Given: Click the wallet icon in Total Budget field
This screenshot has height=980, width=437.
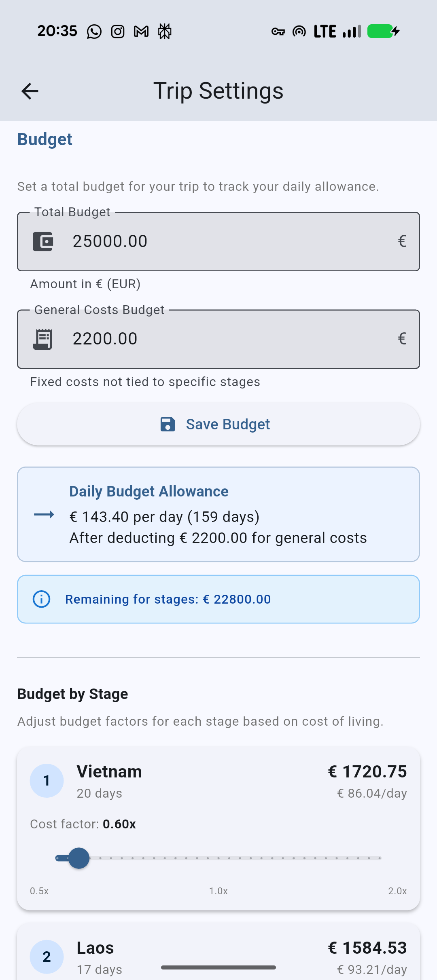Looking at the screenshot, I should point(44,241).
